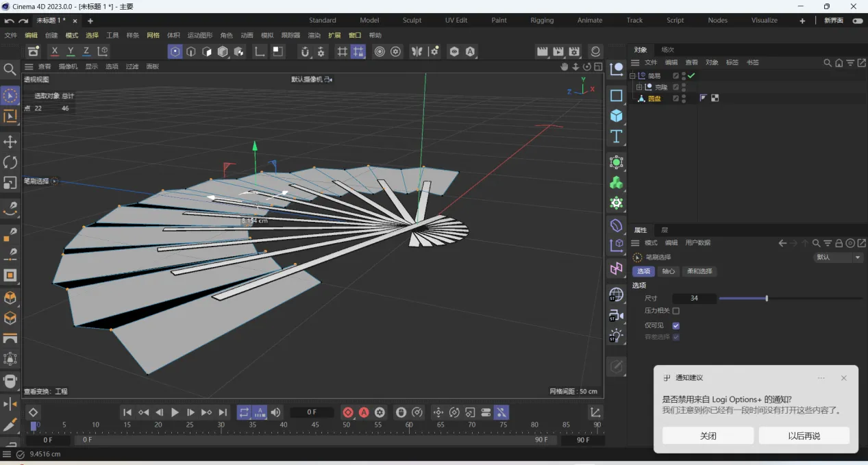Viewport: 868px width, 465px height.
Task: Click the record active objects keyframe button
Action: point(348,412)
